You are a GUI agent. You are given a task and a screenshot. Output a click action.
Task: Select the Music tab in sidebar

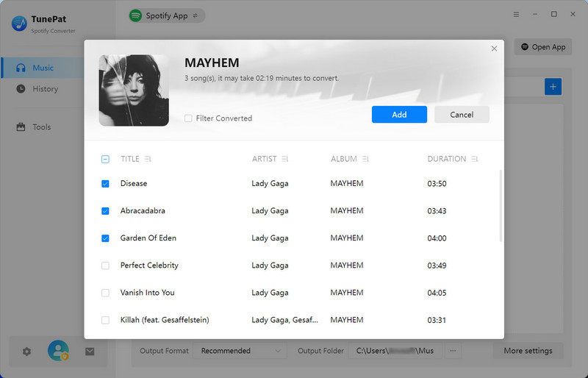tap(43, 68)
